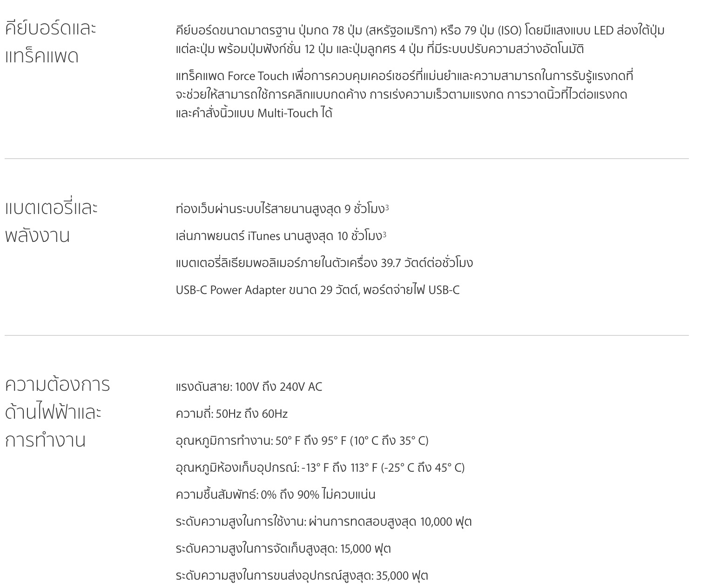The width and height of the screenshot is (701, 588).
Task: Click the line voltage 100V ถึง 240V AC text
Action: click(x=249, y=387)
